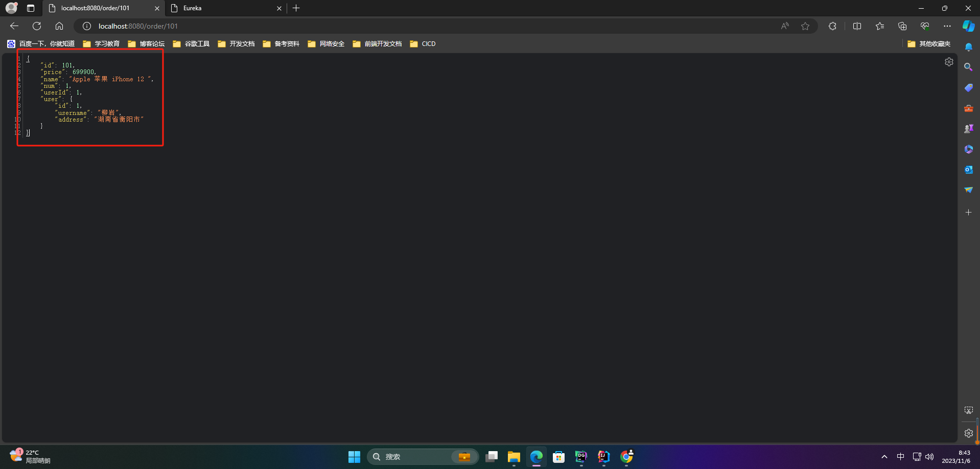
Task: Toggle the 中 input method indicator
Action: pyautogui.click(x=900, y=457)
